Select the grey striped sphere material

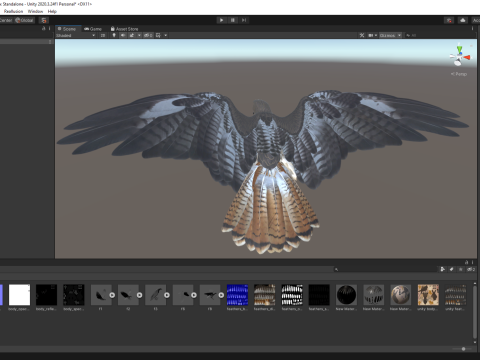(374, 295)
